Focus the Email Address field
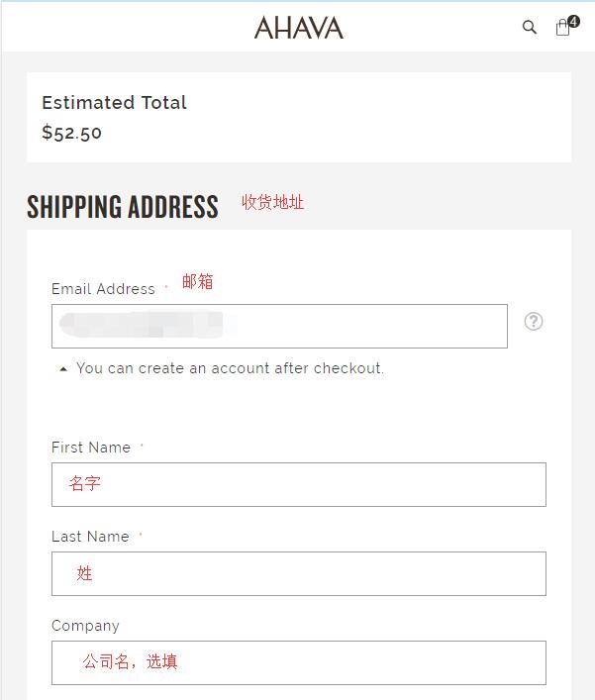The height and width of the screenshot is (700, 595). tap(279, 326)
